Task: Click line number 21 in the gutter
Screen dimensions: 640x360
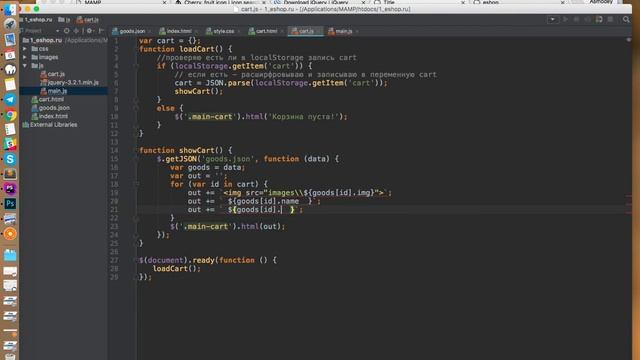Action: [x=114, y=209]
